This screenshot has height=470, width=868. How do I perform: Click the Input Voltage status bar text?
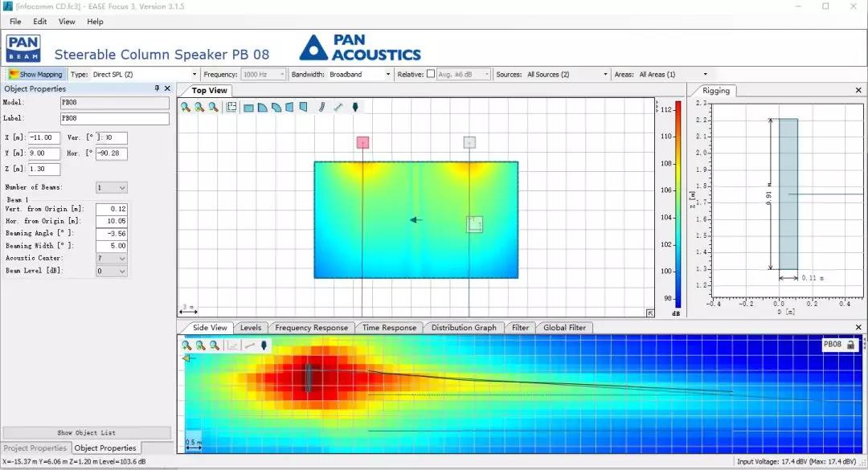coord(796,462)
